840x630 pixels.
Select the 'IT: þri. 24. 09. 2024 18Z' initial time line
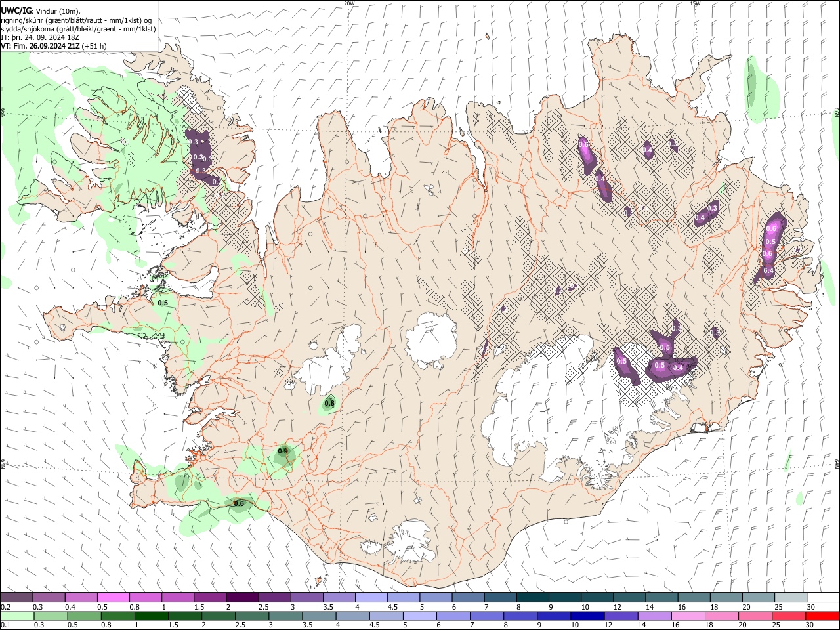coord(39,37)
